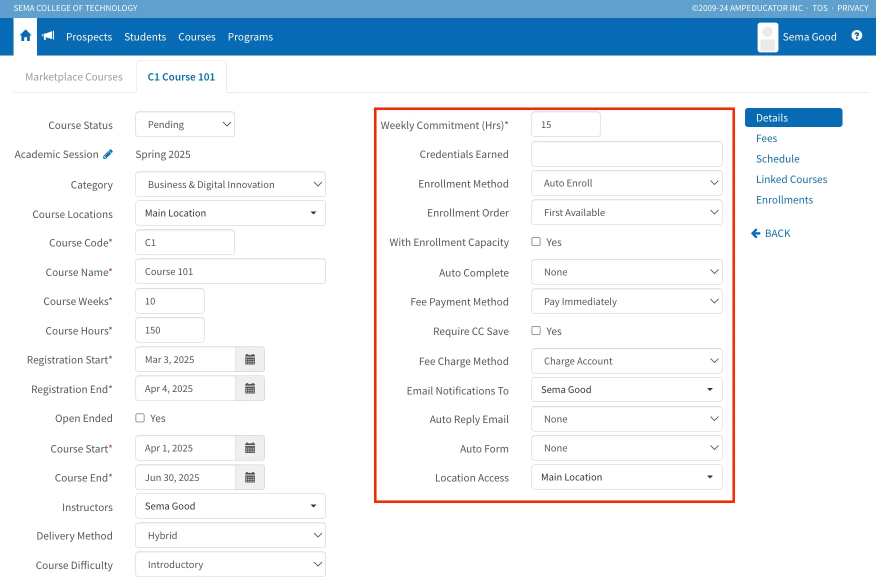This screenshot has width=876, height=588.
Task: Open the Instructors dropdown
Action: point(230,506)
